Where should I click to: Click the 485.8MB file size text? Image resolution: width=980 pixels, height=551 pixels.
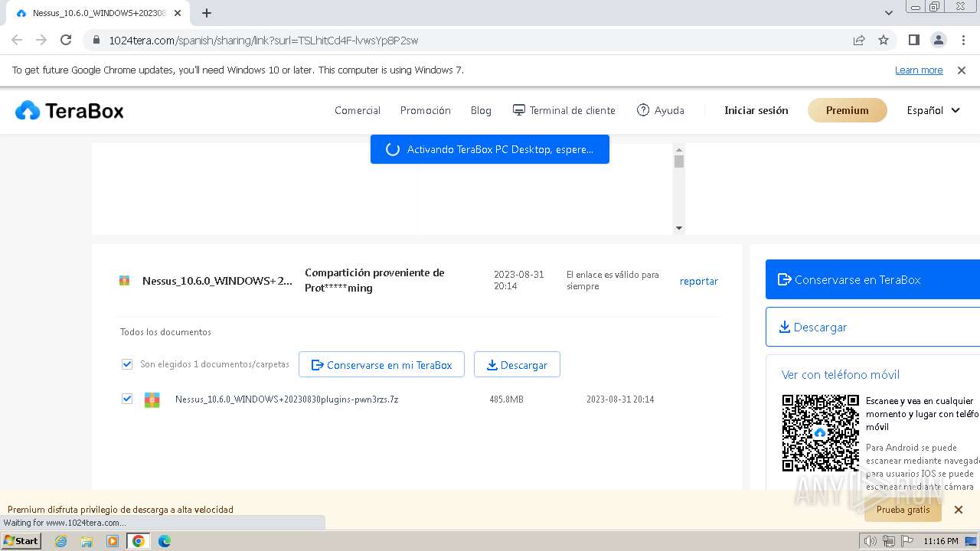pos(506,399)
